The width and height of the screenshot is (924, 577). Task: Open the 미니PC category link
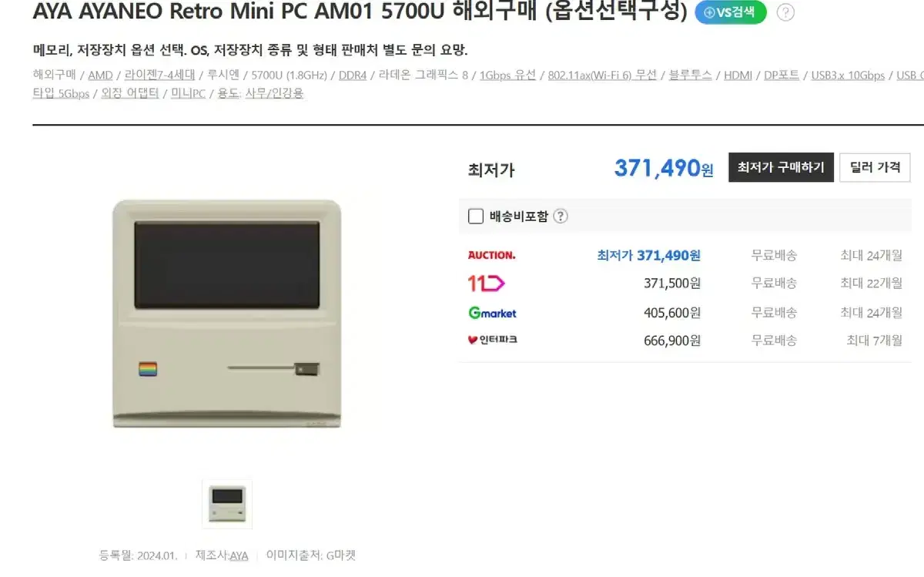[x=188, y=94]
